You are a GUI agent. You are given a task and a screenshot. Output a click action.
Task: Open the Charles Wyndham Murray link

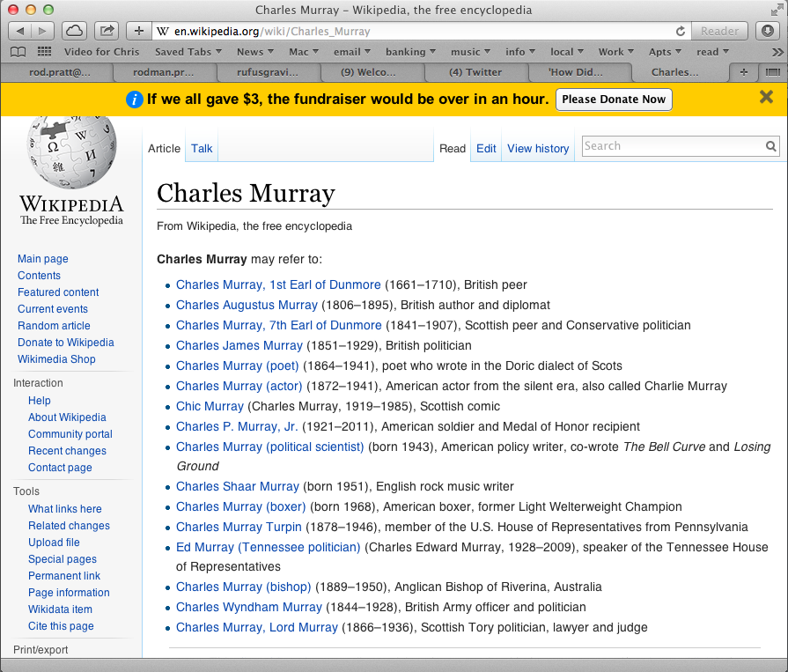(x=249, y=607)
